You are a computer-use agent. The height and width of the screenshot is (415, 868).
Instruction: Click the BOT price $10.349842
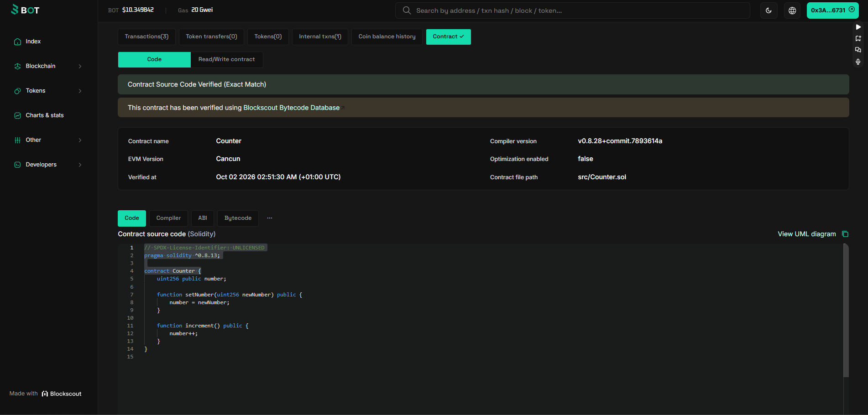pos(138,10)
